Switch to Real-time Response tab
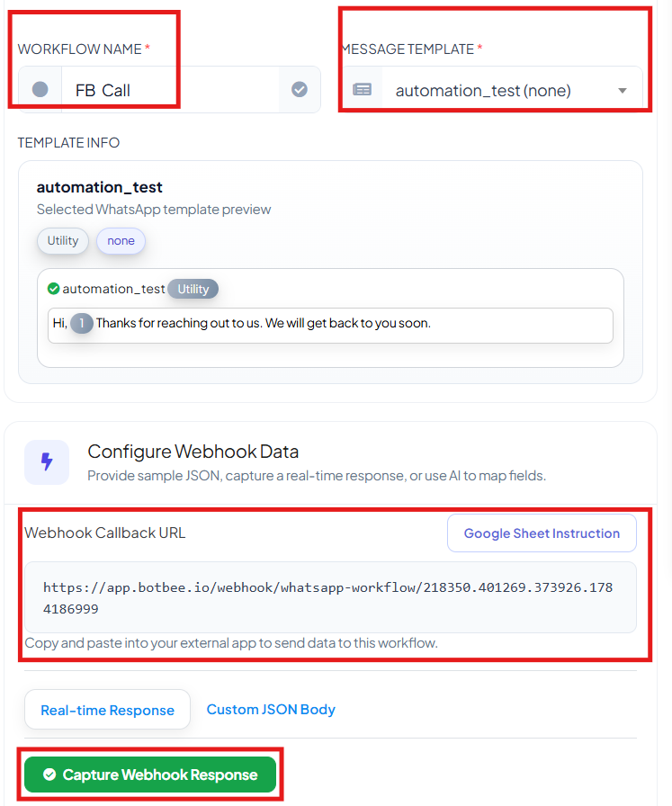This screenshot has width=672, height=806. [107, 710]
